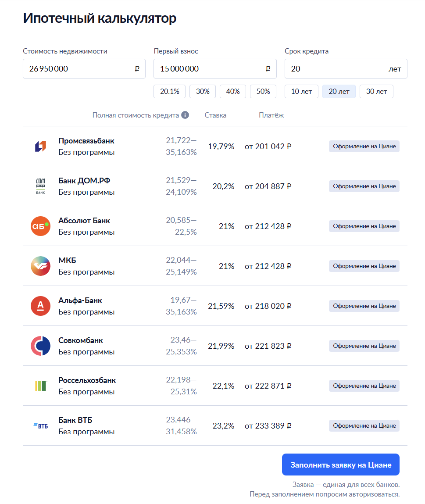Click the Absolut Bank orange logo

pos(40,226)
